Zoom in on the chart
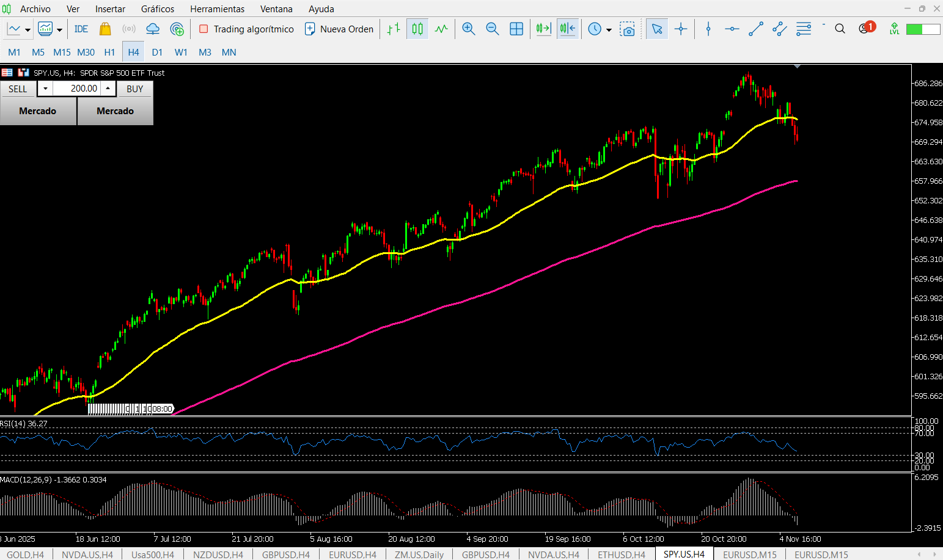The width and height of the screenshot is (943, 560). click(468, 29)
